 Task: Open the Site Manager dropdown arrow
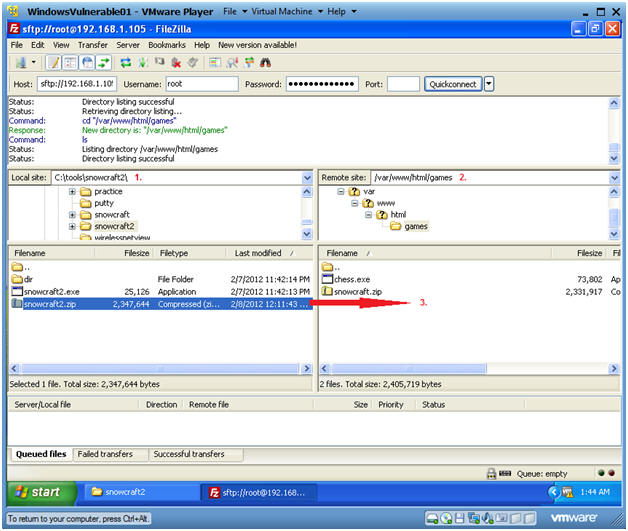(34, 62)
